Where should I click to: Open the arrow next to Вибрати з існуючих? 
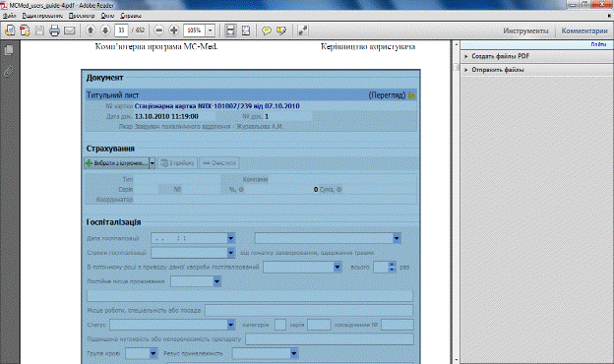[153, 163]
